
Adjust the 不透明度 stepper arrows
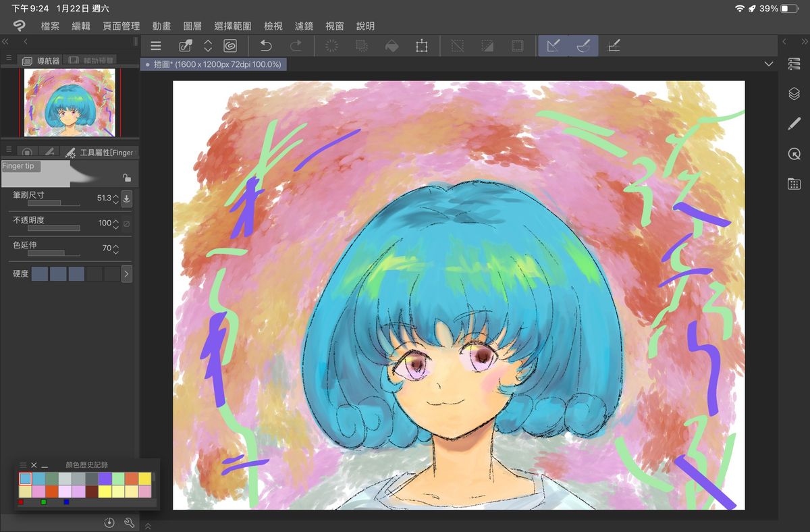(x=116, y=223)
